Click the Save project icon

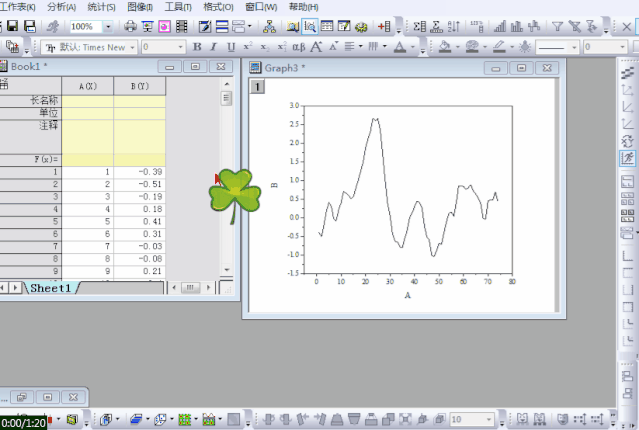29,26
